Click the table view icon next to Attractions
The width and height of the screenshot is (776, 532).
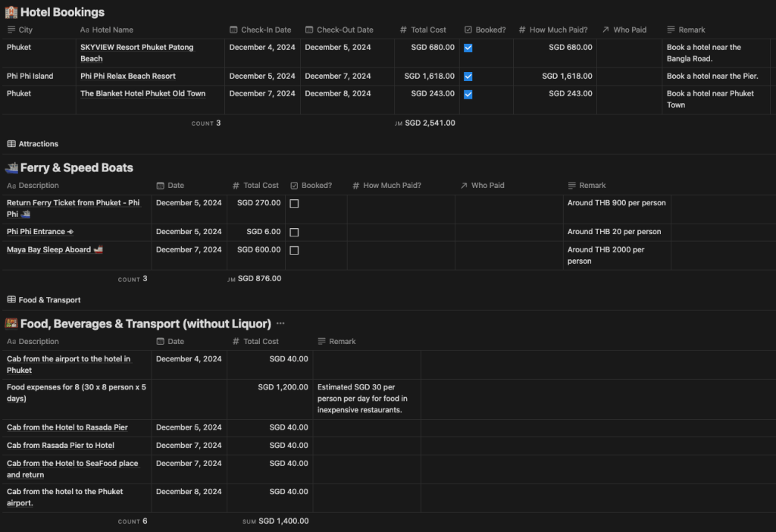[x=11, y=144]
